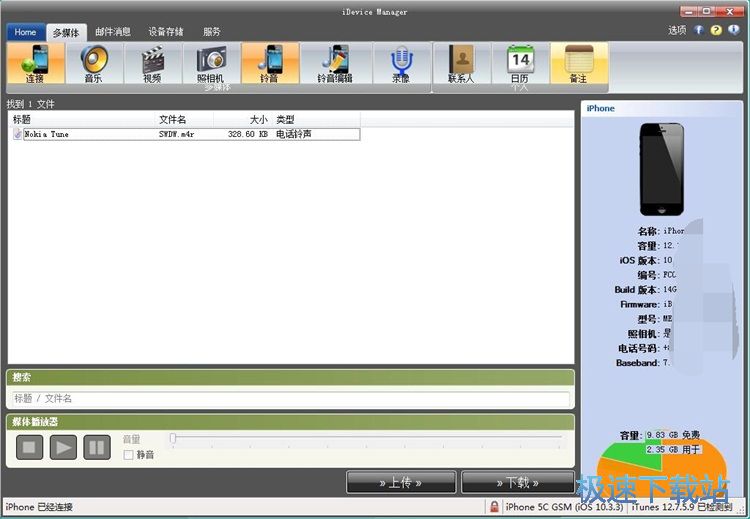Click the ringtone file icon beside Nokia Tune
Image resolution: width=750 pixels, height=519 pixels.
point(18,134)
